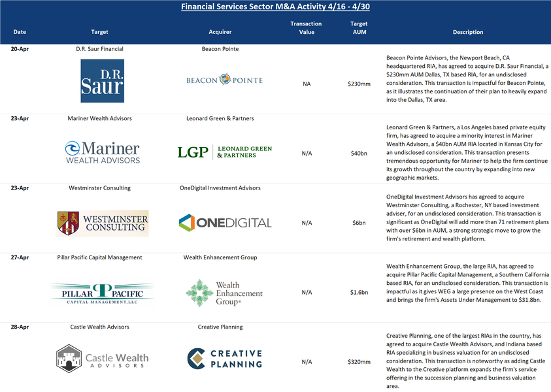This screenshot has height=392, width=551.
Task: Click the 'Westminster Consulting' target name
Action: [99, 188]
